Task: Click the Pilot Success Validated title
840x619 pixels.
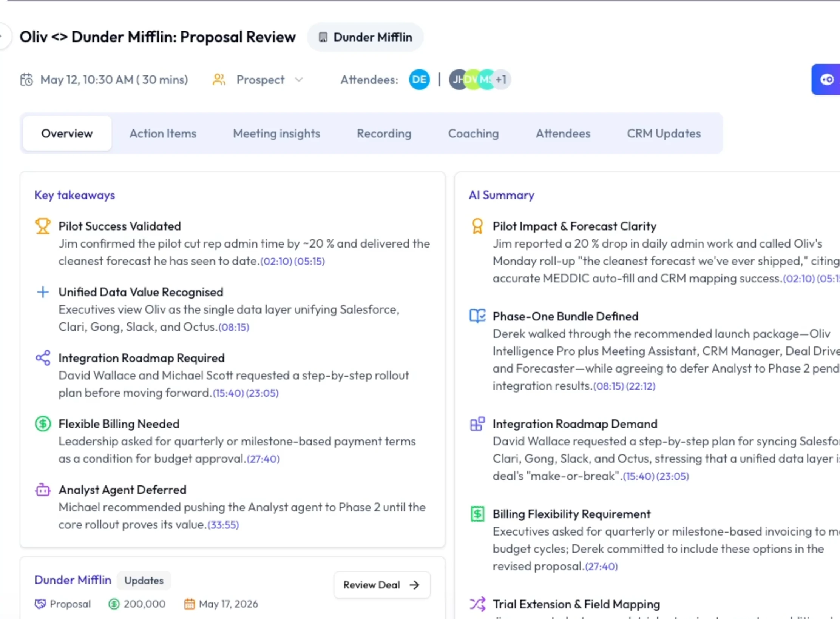Action: [x=120, y=226]
